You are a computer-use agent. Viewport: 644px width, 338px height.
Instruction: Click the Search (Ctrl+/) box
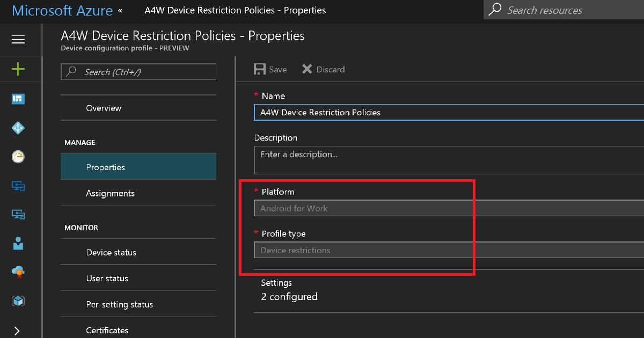pyautogui.click(x=138, y=72)
